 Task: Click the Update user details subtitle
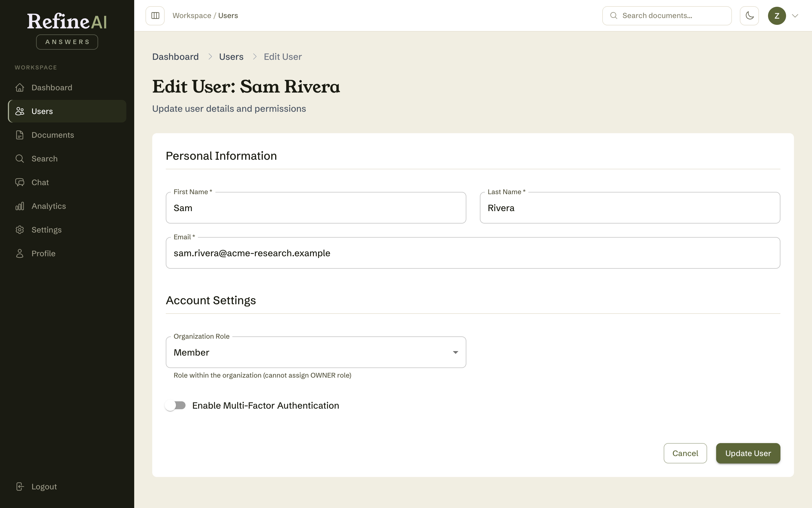click(229, 109)
